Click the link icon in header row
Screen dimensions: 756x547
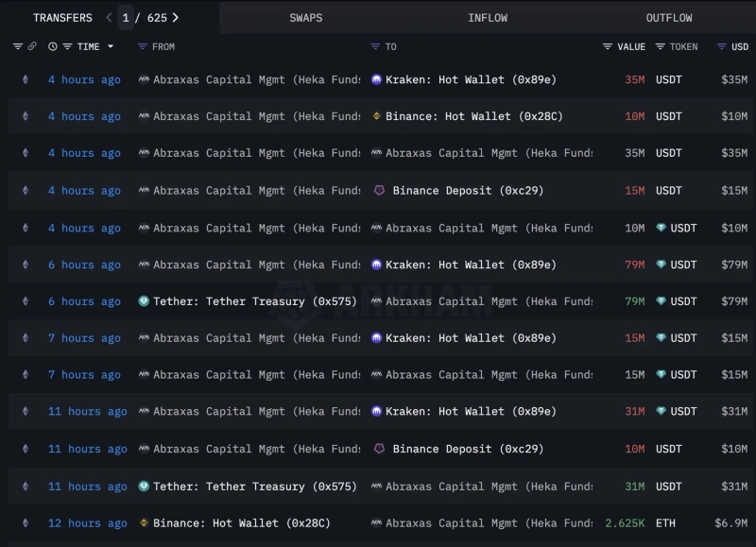coord(32,46)
